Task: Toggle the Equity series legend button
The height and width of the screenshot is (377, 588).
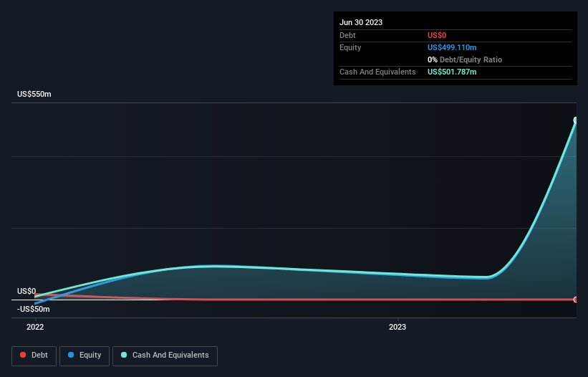Action: tap(85, 355)
